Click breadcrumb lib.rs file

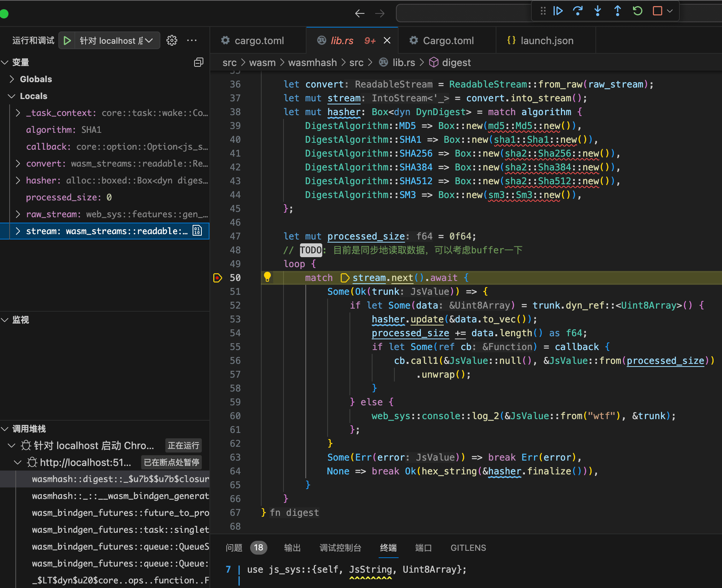pyautogui.click(x=397, y=63)
